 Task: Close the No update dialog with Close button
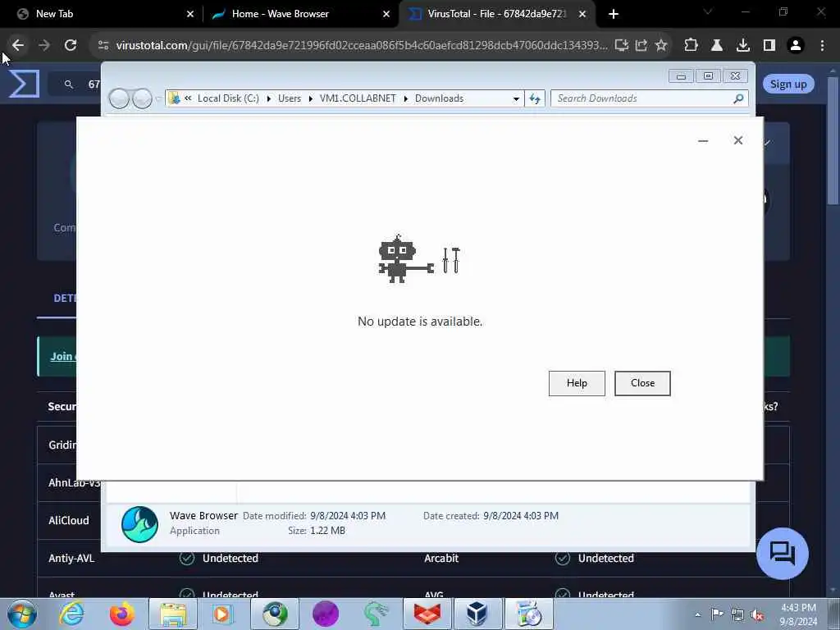tap(642, 383)
